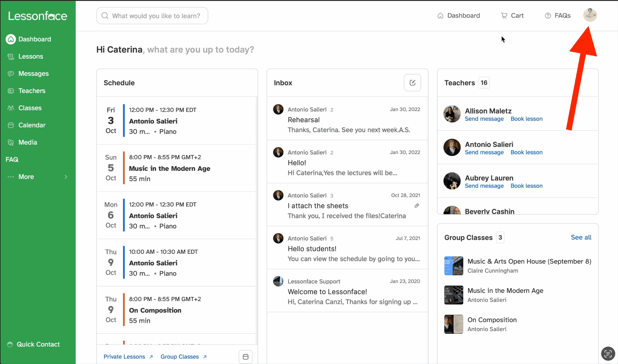The image size is (618, 364).
Task: Select Calendar in the sidebar
Action: tap(32, 125)
